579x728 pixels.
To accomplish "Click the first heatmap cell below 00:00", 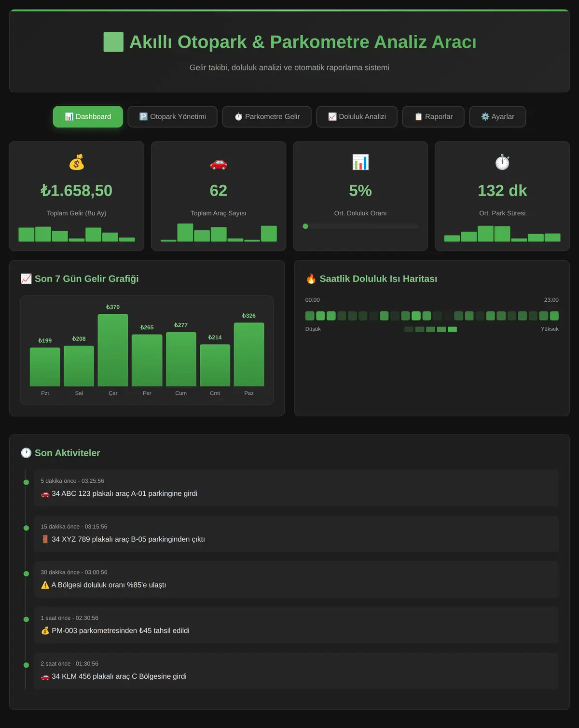I will tap(310, 316).
